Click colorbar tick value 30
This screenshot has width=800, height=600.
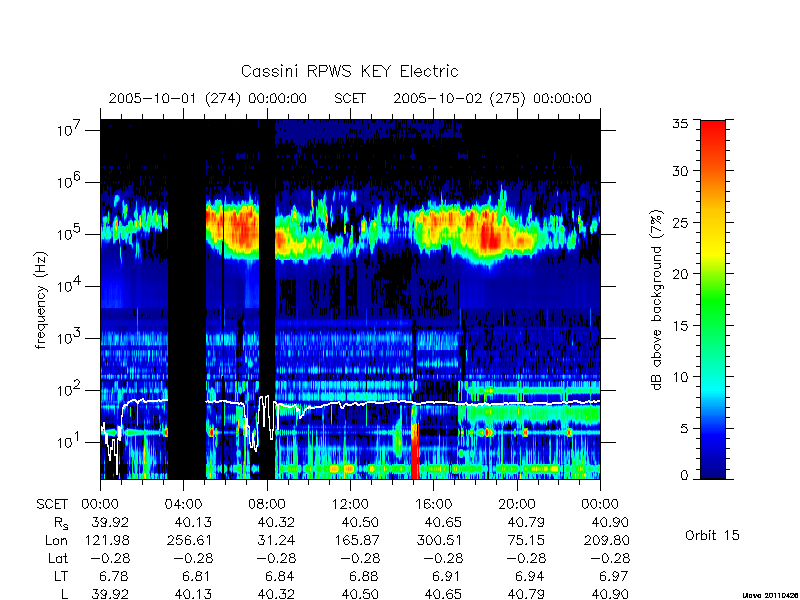click(680, 171)
